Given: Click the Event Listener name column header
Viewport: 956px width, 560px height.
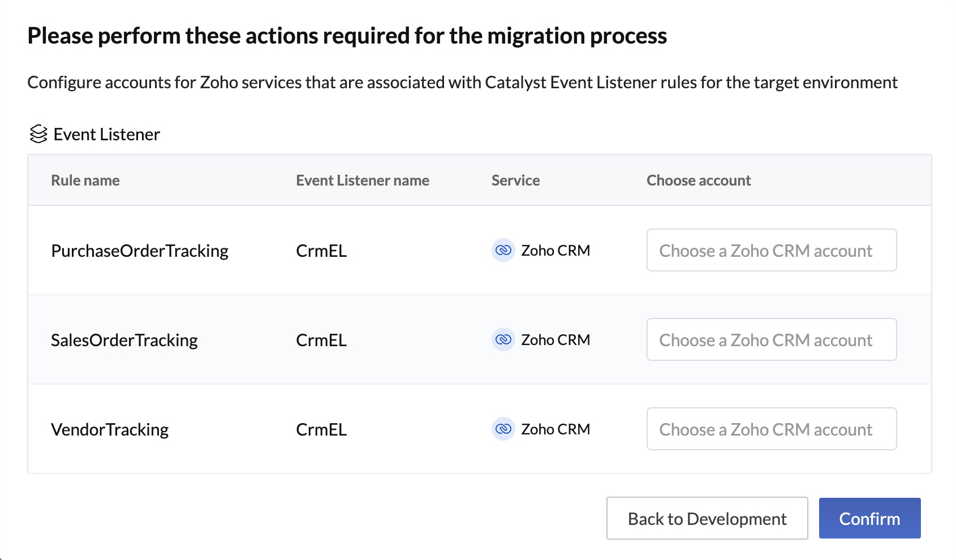Looking at the screenshot, I should pyautogui.click(x=363, y=180).
